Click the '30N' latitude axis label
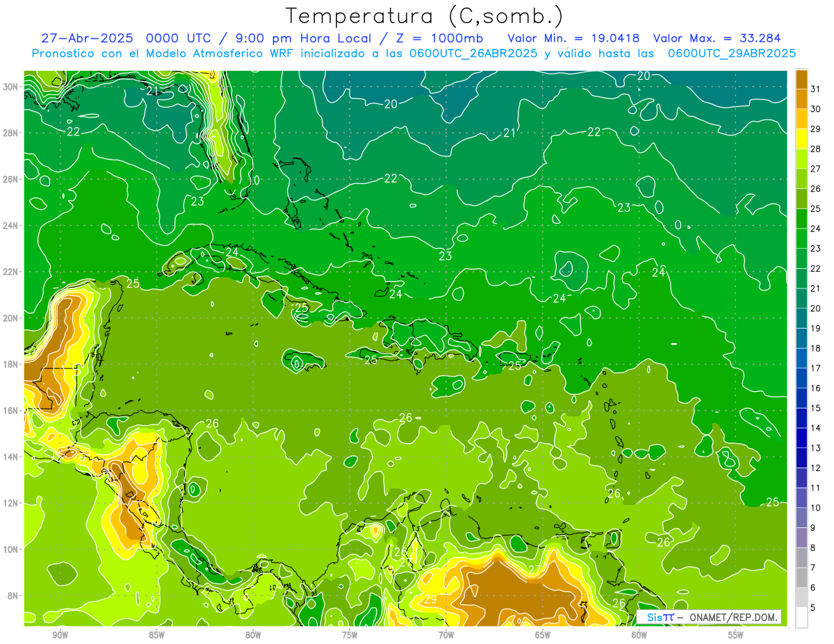 [x=11, y=87]
